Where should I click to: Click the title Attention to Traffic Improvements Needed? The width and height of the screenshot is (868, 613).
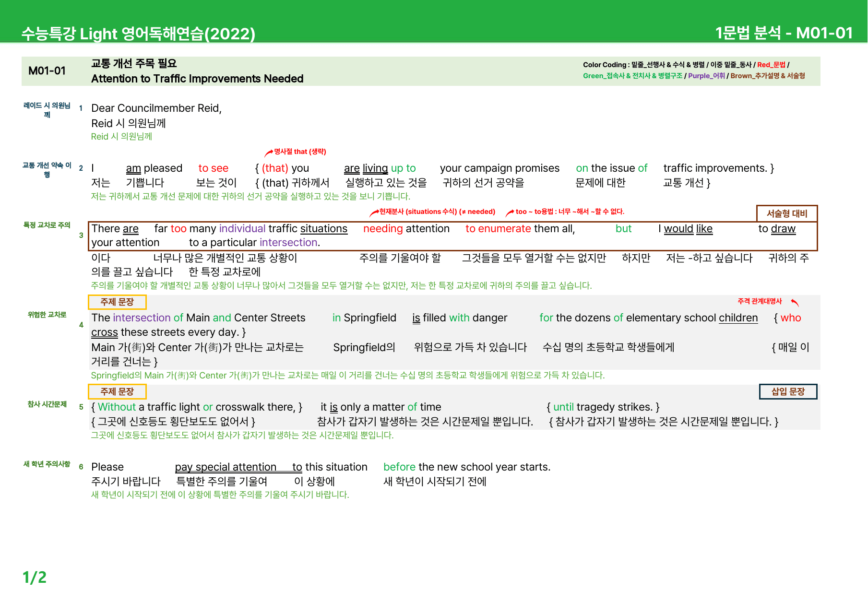pos(197,79)
